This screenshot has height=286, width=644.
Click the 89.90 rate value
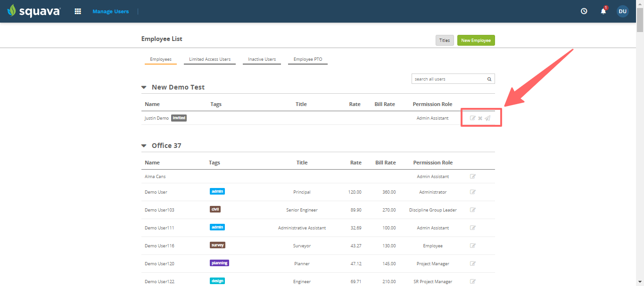[x=356, y=210]
